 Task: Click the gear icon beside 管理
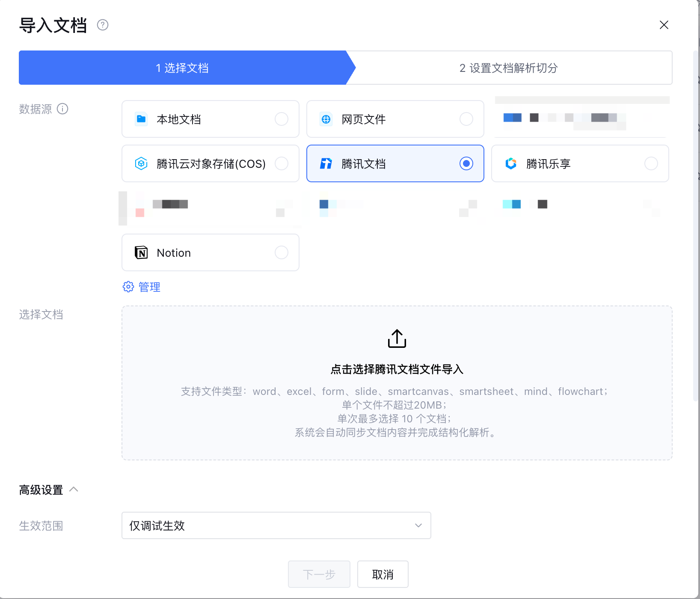coord(128,287)
